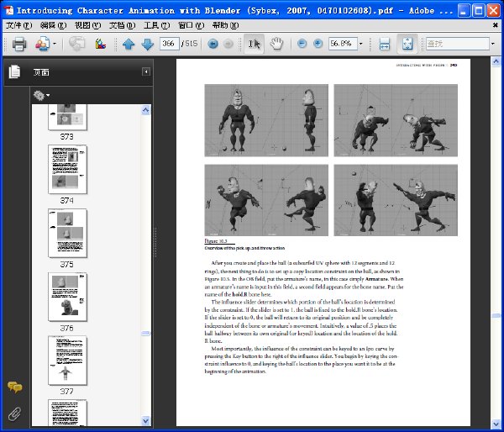Click the collaborate people icon
This screenshot has height=432, width=504.
click(x=43, y=44)
